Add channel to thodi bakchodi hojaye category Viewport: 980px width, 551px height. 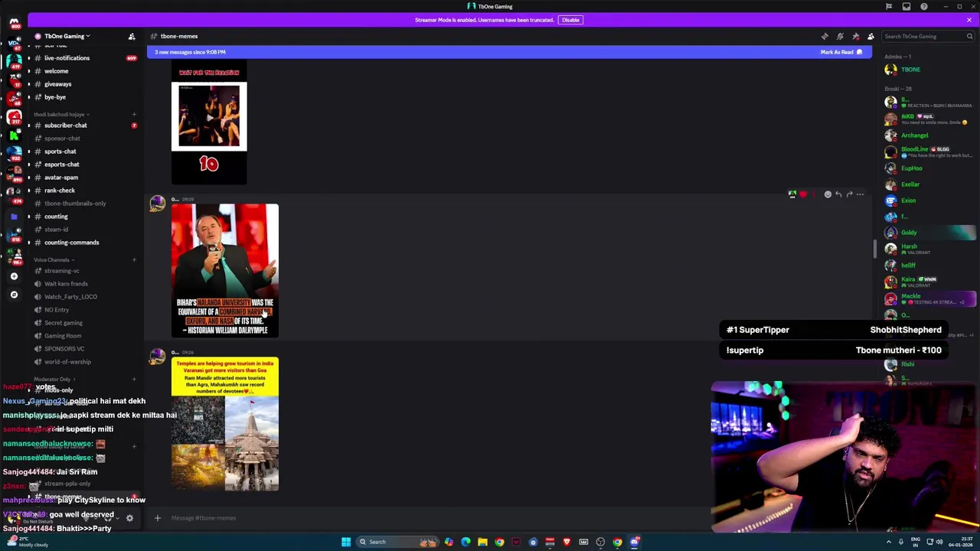coord(134,114)
